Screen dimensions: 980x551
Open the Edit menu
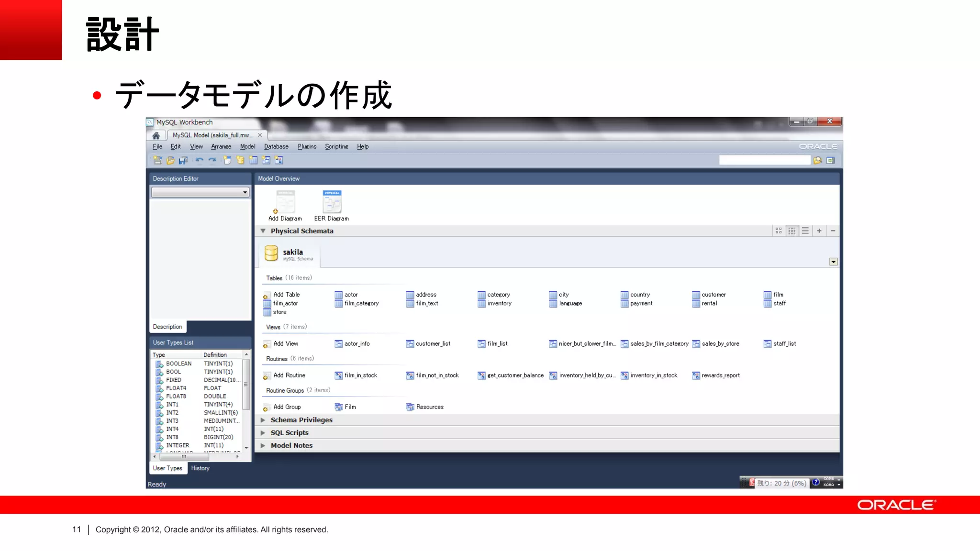(x=176, y=146)
